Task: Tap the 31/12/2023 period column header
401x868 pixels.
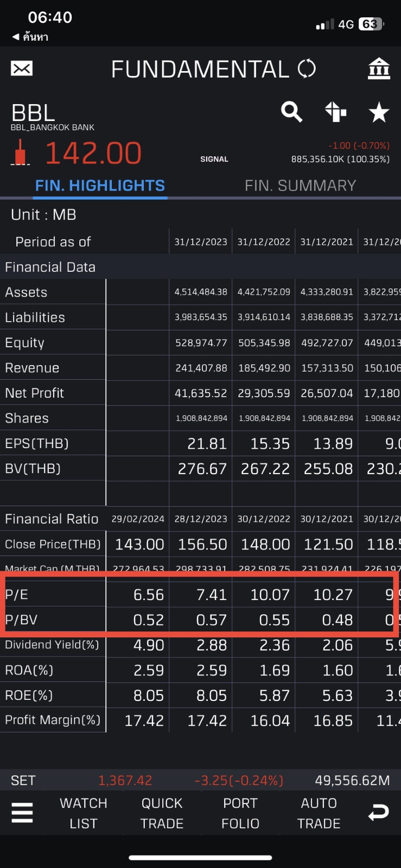Action: point(200,242)
